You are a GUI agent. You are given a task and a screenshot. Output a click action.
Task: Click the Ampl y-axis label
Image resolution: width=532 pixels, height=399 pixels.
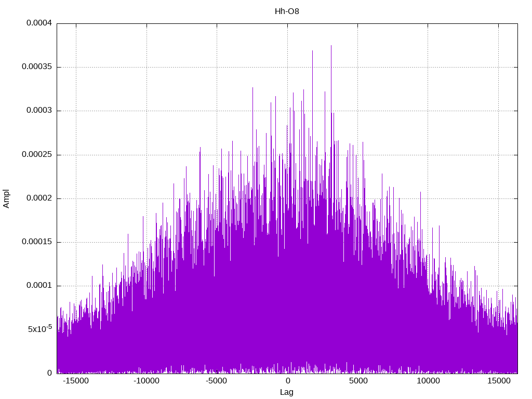6,198
